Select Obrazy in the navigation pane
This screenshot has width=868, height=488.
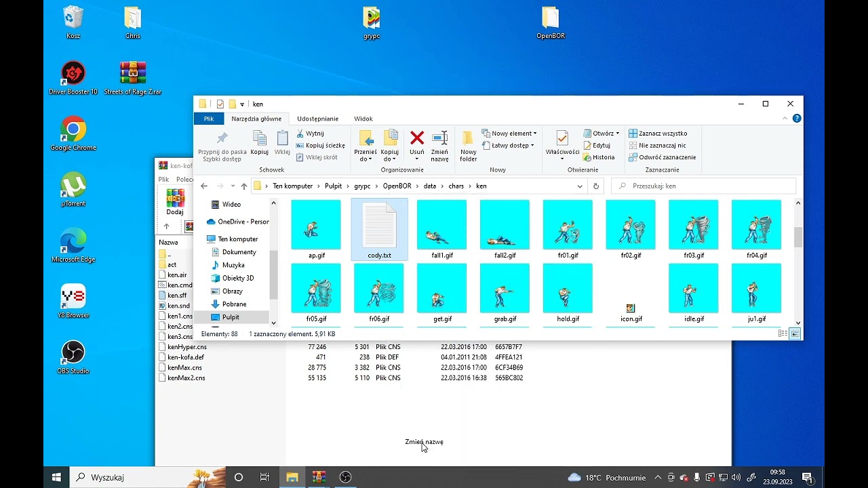click(x=232, y=291)
